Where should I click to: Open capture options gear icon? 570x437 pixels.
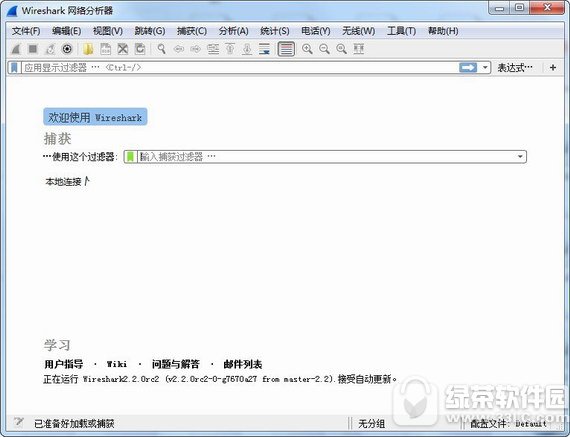point(67,49)
